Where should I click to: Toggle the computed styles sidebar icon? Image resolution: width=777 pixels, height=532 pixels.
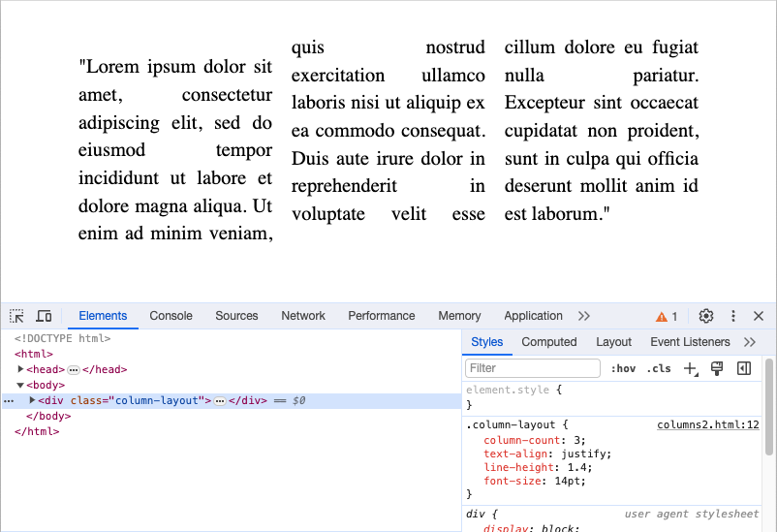pos(744,368)
